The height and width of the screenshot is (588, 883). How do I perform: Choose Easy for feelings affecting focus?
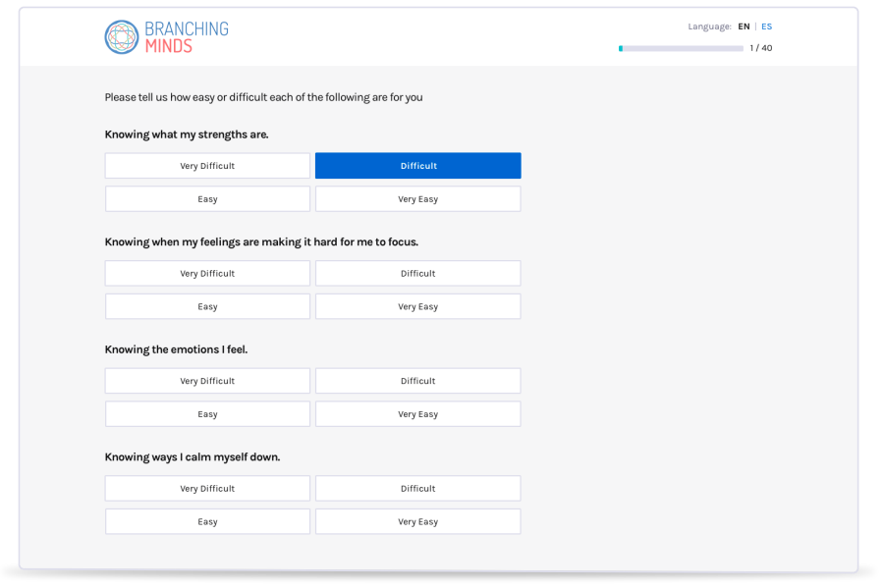(x=207, y=306)
